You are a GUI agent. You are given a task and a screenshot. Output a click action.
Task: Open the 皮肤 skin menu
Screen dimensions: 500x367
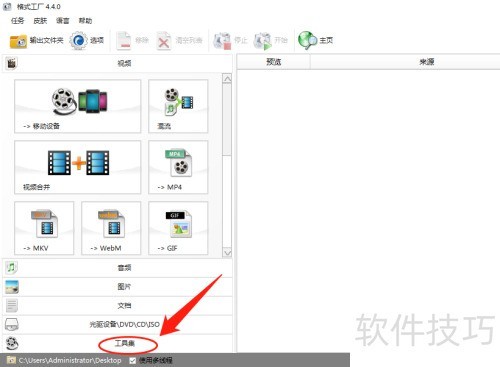pyautogui.click(x=40, y=21)
